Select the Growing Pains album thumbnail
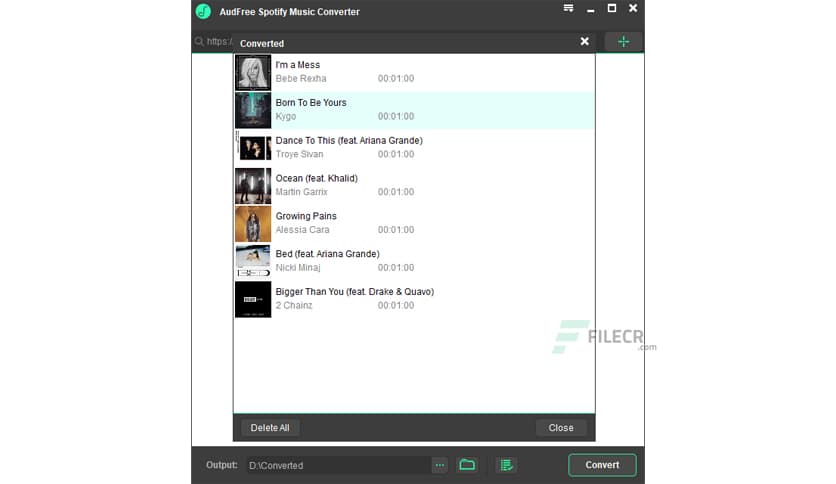836x484 pixels. [x=253, y=223]
